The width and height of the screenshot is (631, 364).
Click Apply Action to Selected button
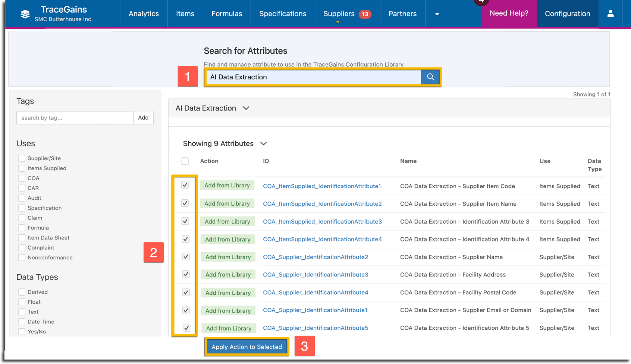[x=247, y=347]
